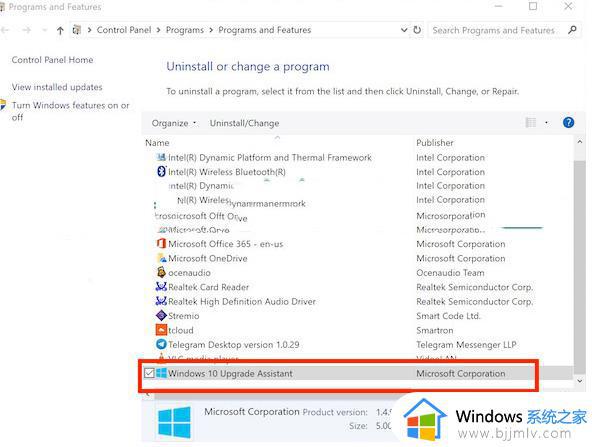
Task: Refresh the Programs and Features list
Action: (x=417, y=30)
